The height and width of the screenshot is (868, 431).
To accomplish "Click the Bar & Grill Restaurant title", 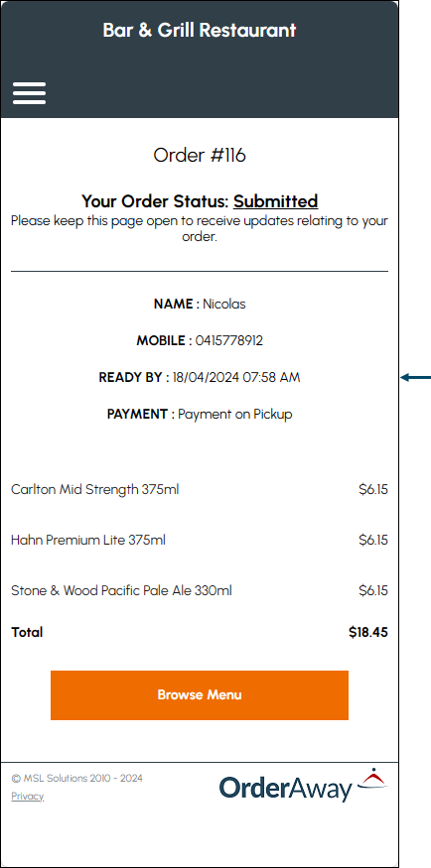I will [x=200, y=30].
